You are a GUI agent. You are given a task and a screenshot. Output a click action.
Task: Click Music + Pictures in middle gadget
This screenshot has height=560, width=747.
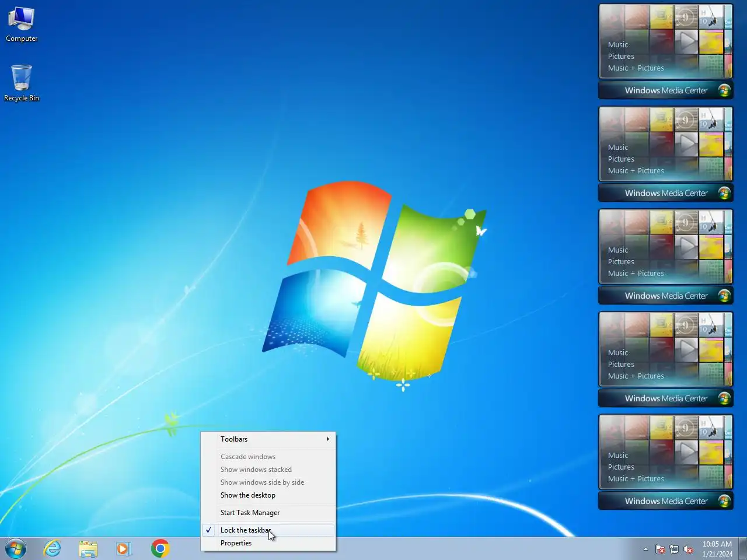pyautogui.click(x=636, y=274)
